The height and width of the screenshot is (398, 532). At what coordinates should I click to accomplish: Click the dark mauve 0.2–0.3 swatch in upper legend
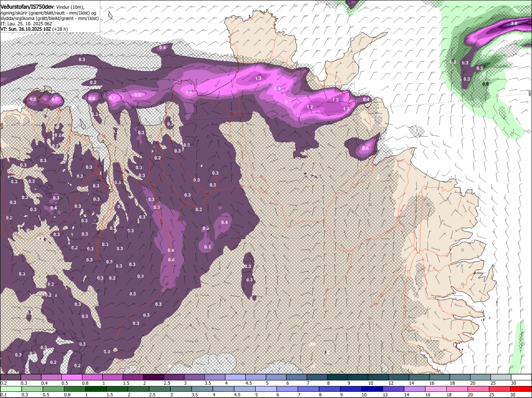(10, 377)
